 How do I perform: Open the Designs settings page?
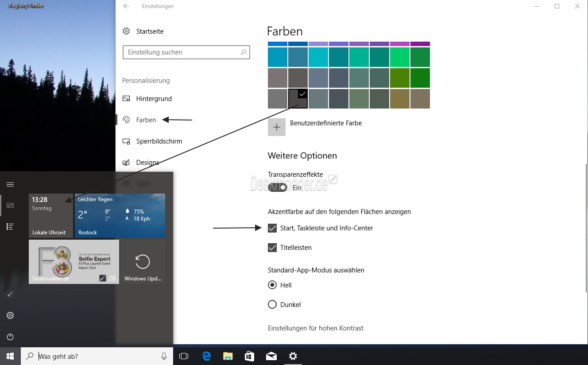click(x=148, y=163)
